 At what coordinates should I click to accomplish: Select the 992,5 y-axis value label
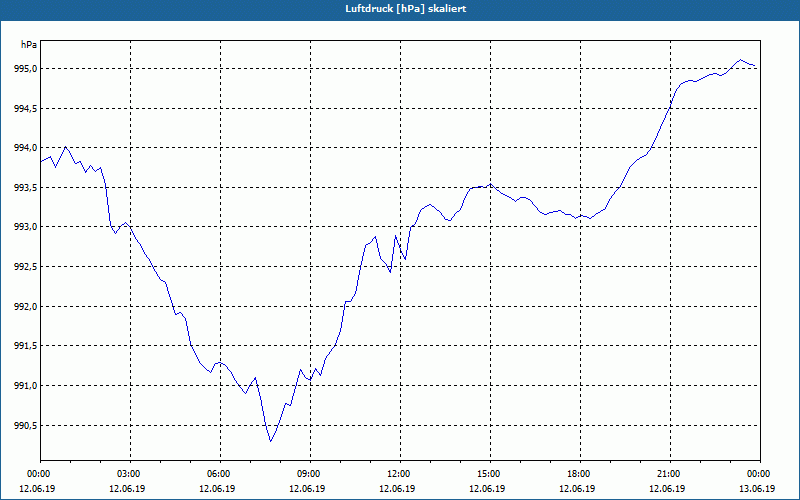click(26, 267)
